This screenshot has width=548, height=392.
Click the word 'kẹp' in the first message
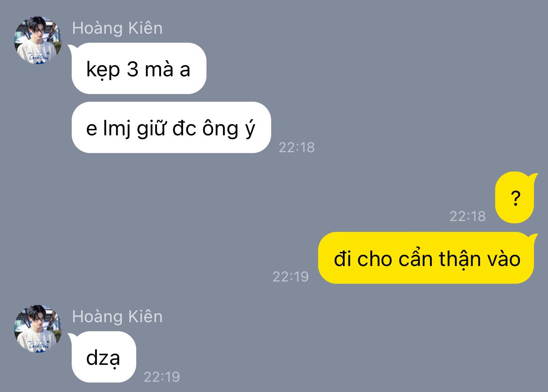click(103, 70)
